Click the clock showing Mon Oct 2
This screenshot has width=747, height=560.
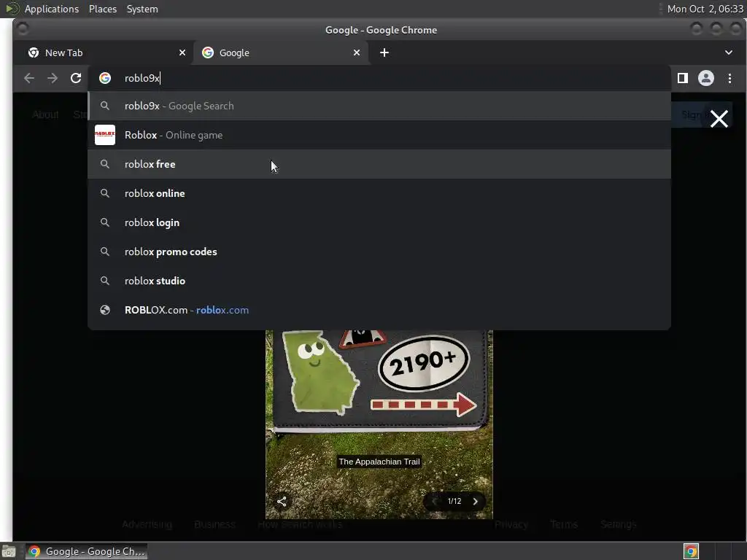pyautogui.click(x=705, y=9)
